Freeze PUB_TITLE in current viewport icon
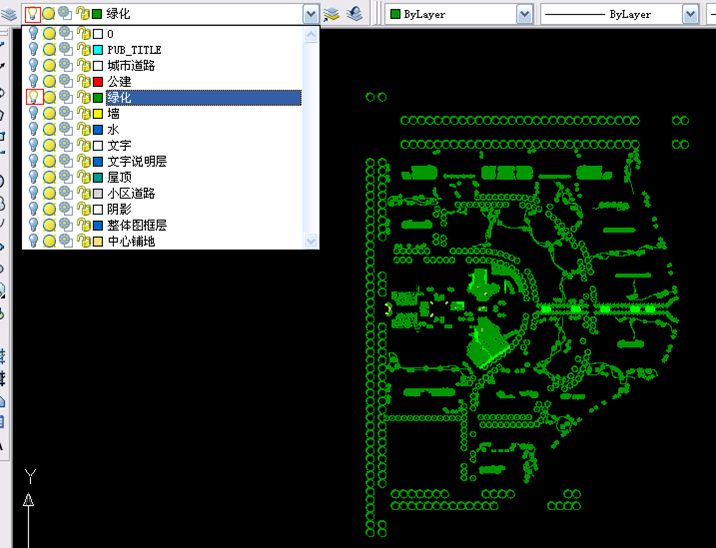This screenshot has height=548, width=716. [66, 49]
